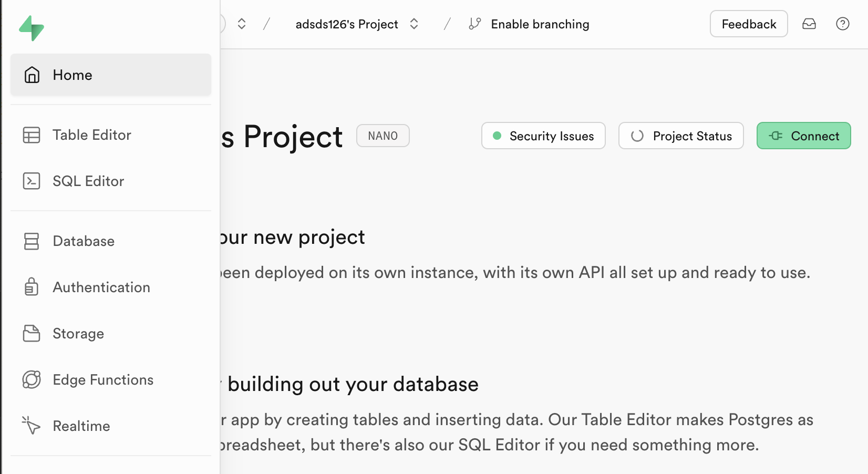The width and height of the screenshot is (868, 474).
Task: Select adsds126's Project breadcrumb
Action: point(347,24)
